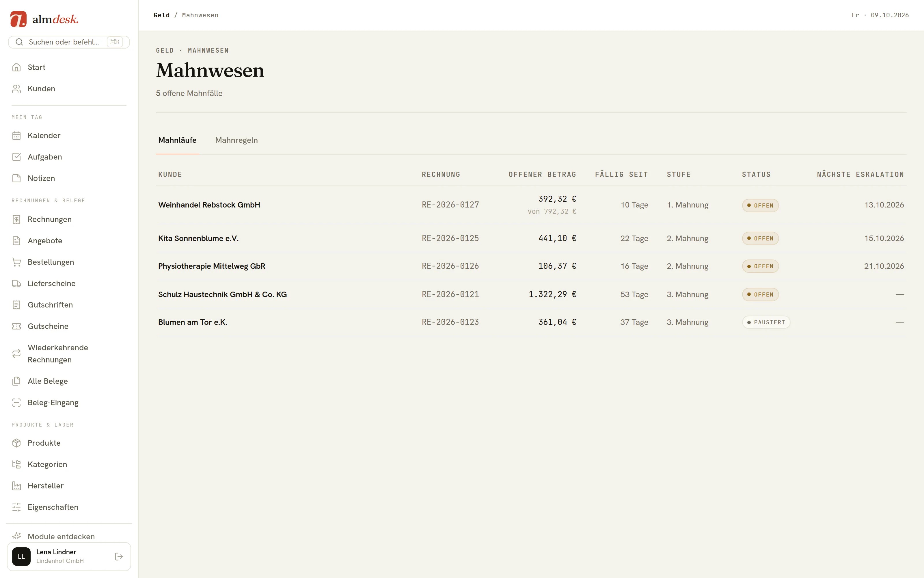
Task: Click the Kategorien tree icon
Action: tap(16, 464)
